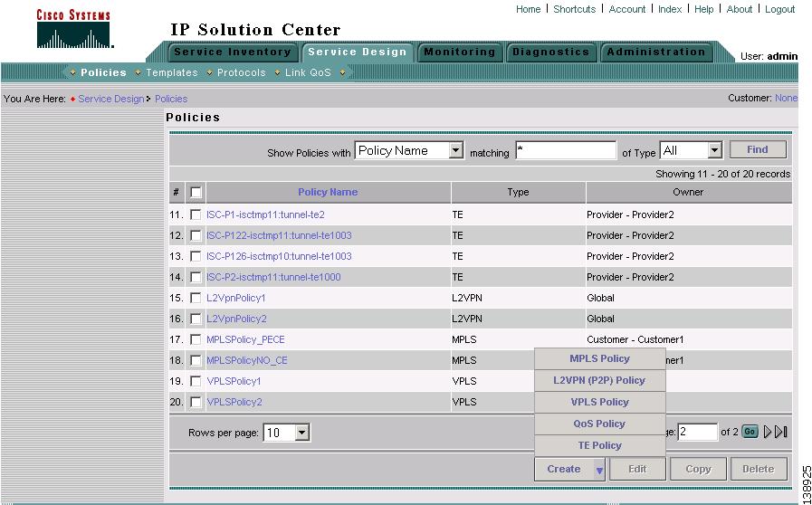The height and width of the screenshot is (505, 812).
Task: Open the Shortcuts link
Action: (x=574, y=9)
